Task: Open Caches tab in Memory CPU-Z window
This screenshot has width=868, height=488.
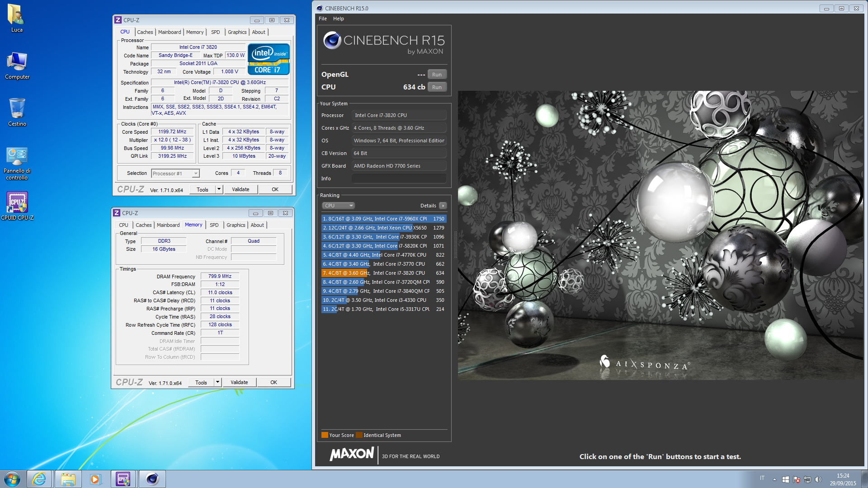Action: (144, 225)
